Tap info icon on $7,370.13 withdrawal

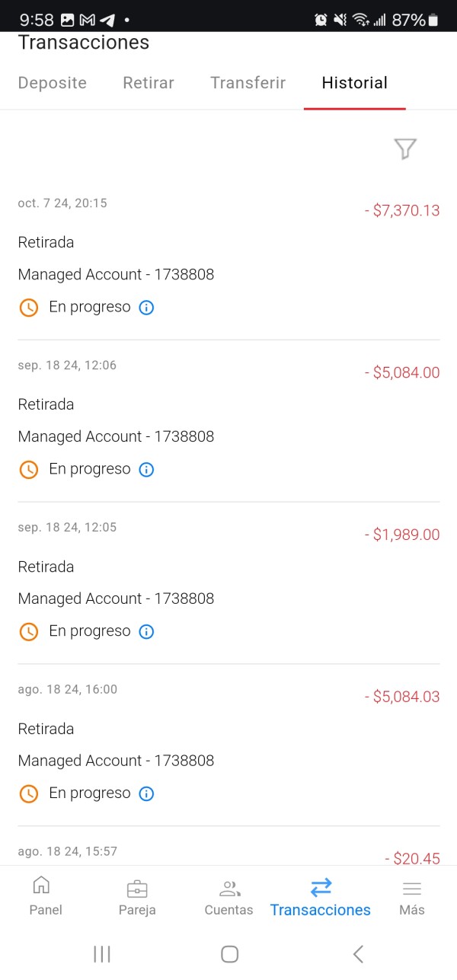click(146, 308)
